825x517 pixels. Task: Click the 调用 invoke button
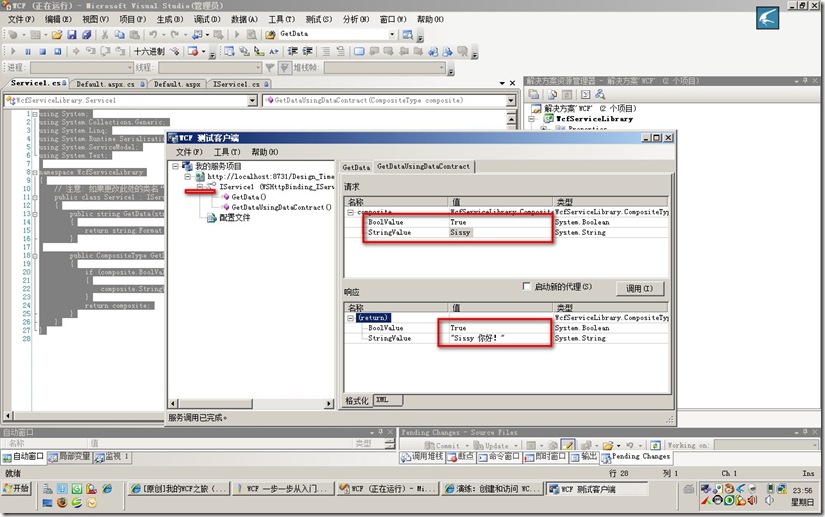(640, 288)
